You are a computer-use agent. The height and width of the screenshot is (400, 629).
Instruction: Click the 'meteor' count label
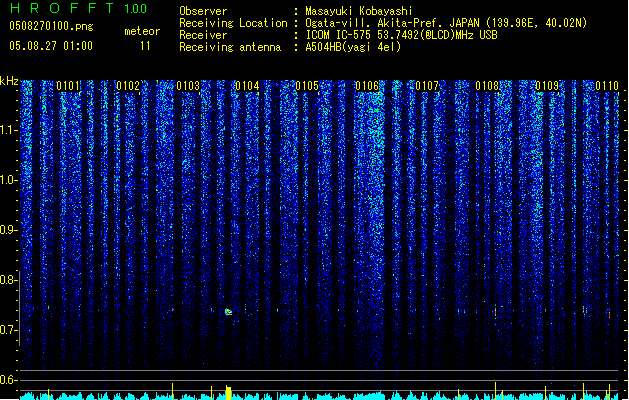click(142, 31)
